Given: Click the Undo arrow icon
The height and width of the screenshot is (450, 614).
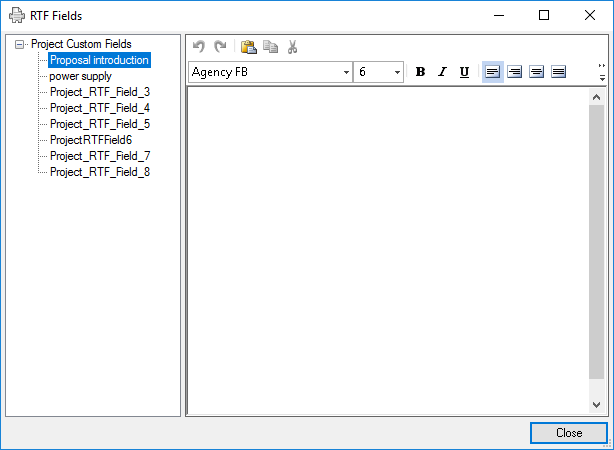Looking at the screenshot, I should pyautogui.click(x=199, y=47).
